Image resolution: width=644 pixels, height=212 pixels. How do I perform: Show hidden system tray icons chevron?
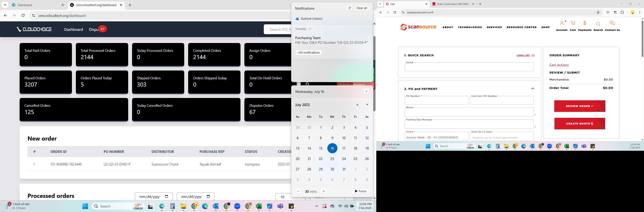(x=317, y=206)
